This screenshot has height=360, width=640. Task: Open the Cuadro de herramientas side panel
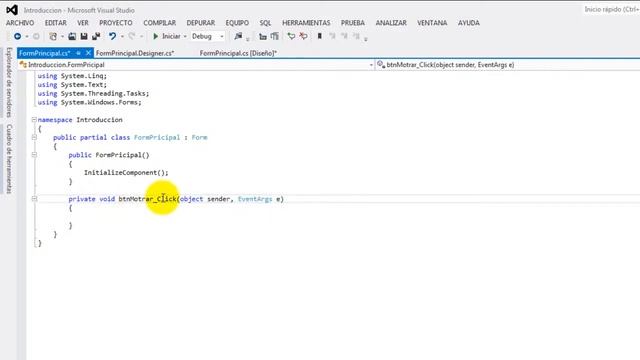tap(9, 159)
